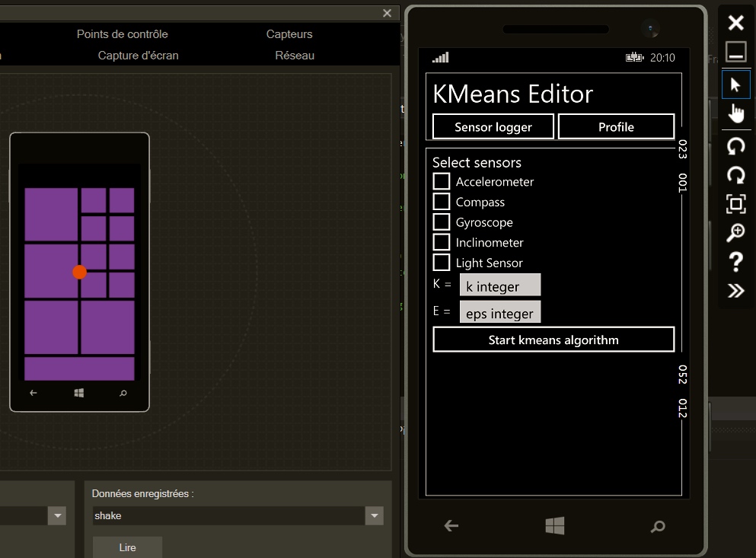Click the K integer input field

(x=499, y=286)
